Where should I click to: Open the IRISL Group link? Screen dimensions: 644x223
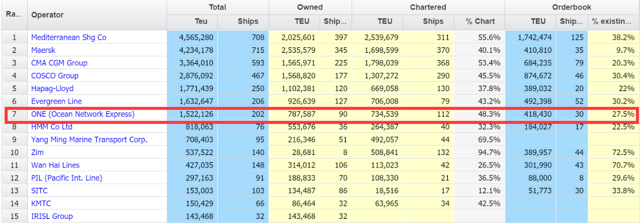click(52, 216)
